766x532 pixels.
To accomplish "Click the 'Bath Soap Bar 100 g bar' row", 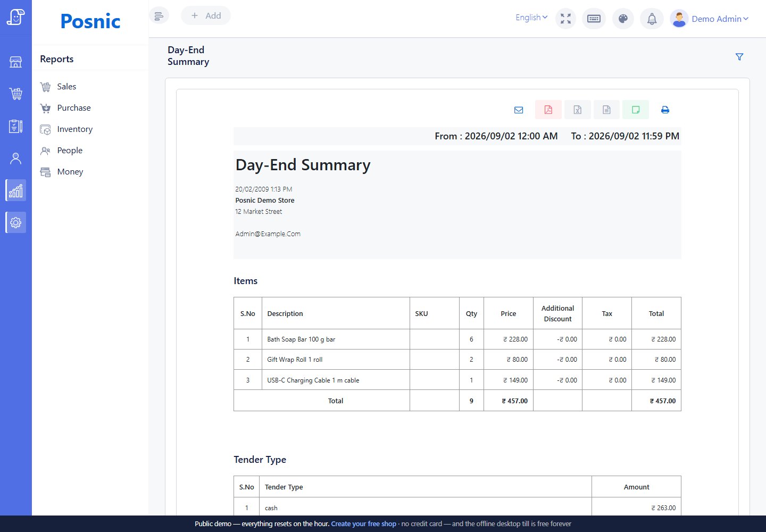I will [x=457, y=339].
